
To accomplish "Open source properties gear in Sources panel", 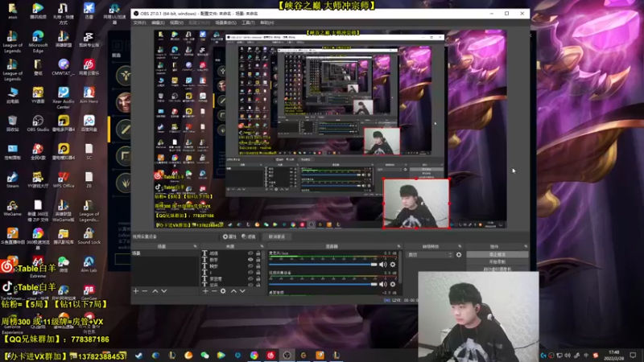I will [223, 291].
